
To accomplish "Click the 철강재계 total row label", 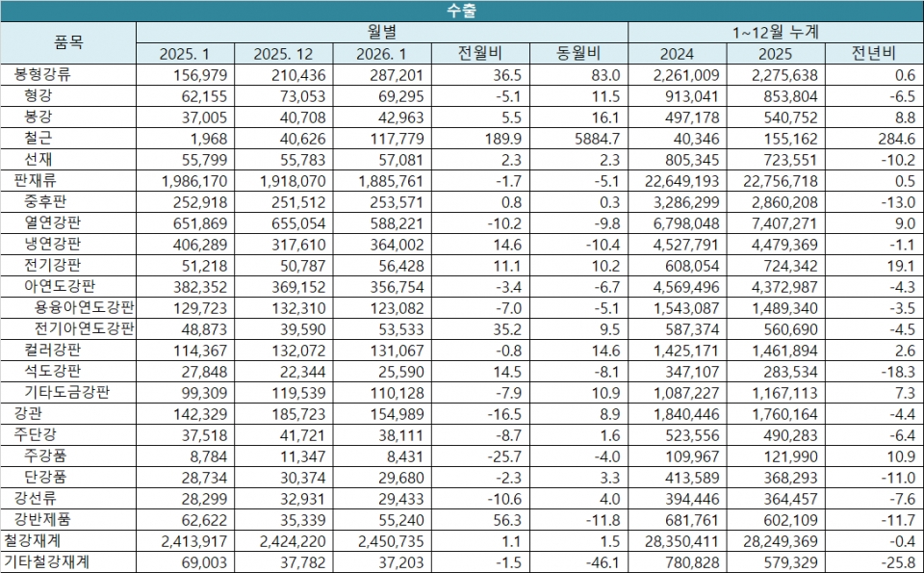I will tap(34, 539).
